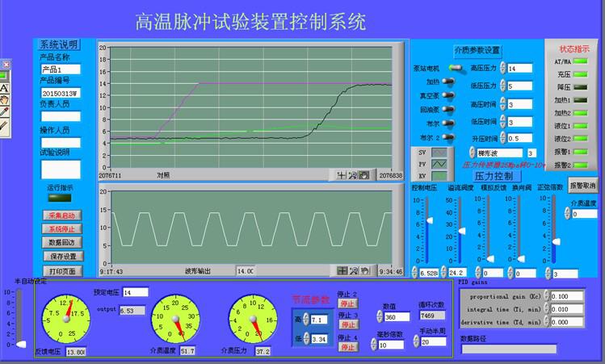The image size is (605, 364).
Task: Toggle the 加热 heating switch
Action: click(x=455, y=82)
